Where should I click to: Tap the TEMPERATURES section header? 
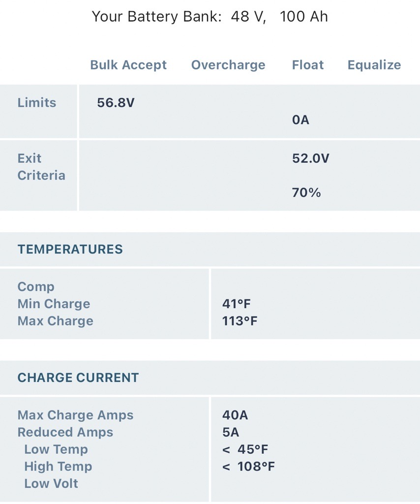(x=70, y=249)
